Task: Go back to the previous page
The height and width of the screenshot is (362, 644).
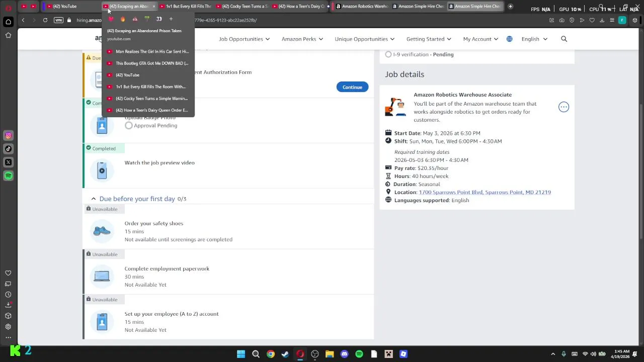Action: click(x=23, y=20)
